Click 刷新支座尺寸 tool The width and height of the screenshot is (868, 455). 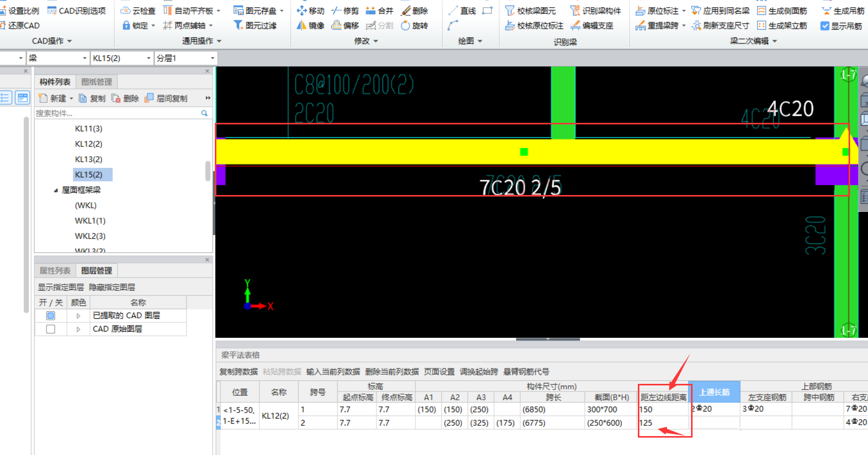click(720, 25)
